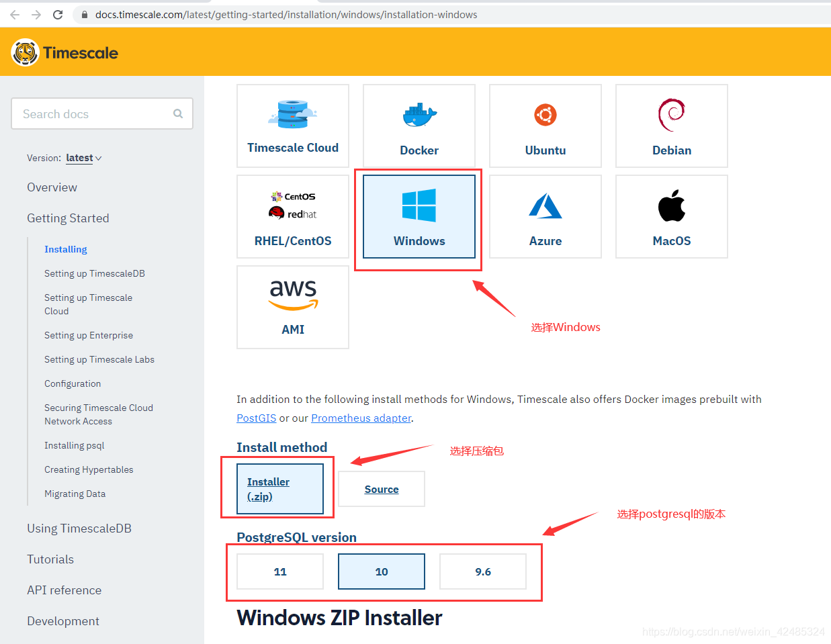This screenshot has height=644, width=831.
Task: Select the Ubuntu platform card
Action: click(x=545, y=126)
